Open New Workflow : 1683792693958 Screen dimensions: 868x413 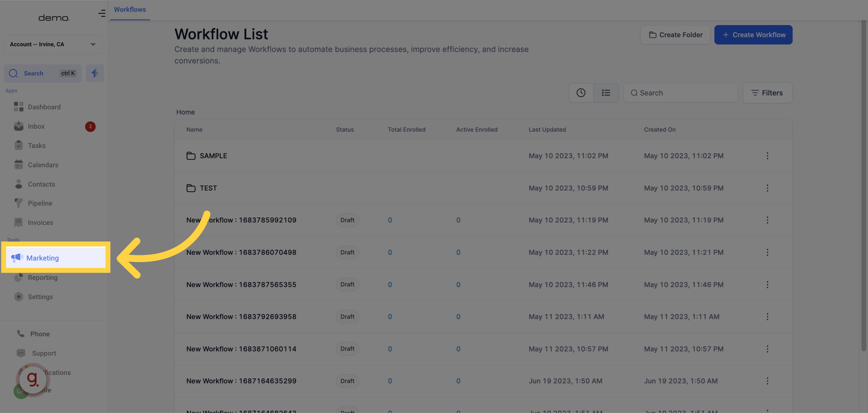pyautogui.click(x=241, y=317)
